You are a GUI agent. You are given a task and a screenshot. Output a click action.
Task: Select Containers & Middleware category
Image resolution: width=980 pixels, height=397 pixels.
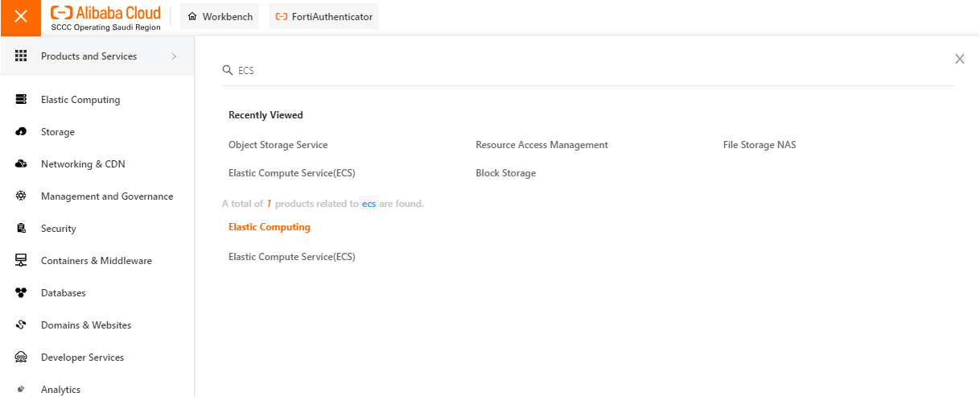tap(97, 261)
